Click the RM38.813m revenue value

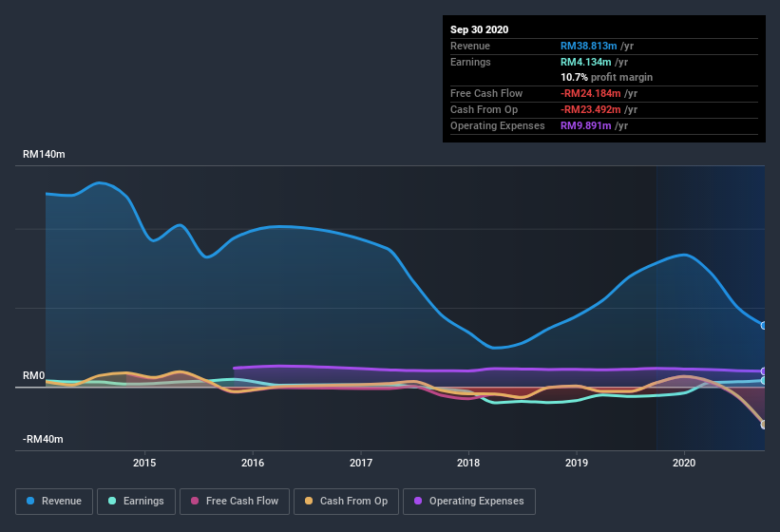(588, 46)
